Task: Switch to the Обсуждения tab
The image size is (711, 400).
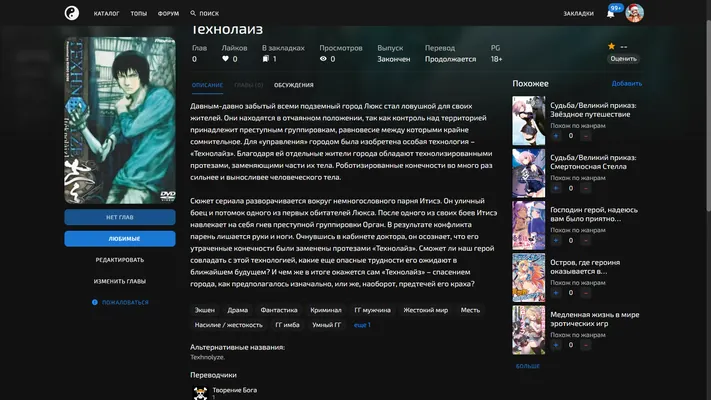Action: (x=293, y=85)
